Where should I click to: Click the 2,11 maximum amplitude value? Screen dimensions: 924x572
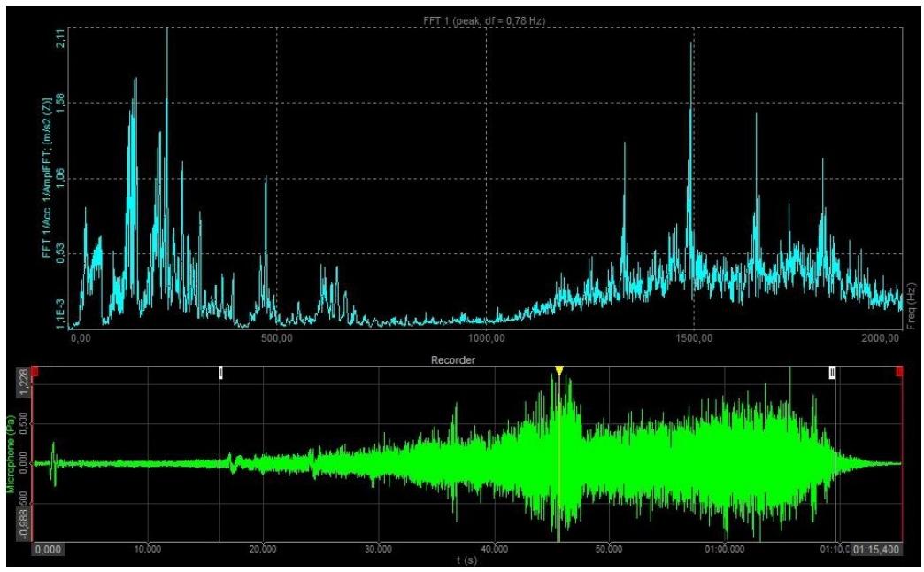pos(60,40)
